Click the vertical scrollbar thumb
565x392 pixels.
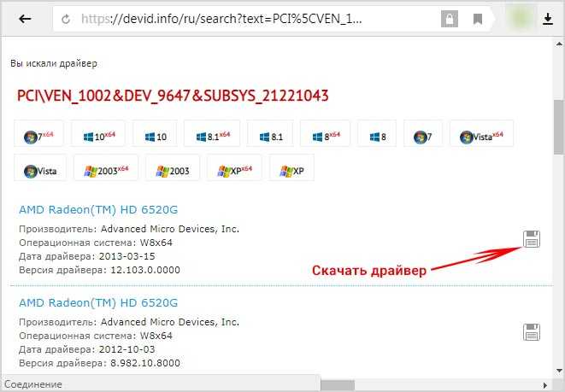coord(559,127)
